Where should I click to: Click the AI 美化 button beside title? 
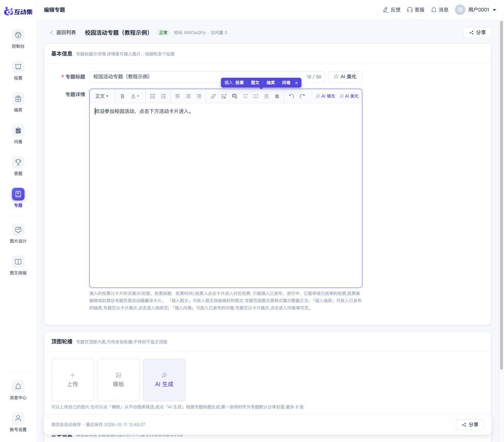click(345, 77)
